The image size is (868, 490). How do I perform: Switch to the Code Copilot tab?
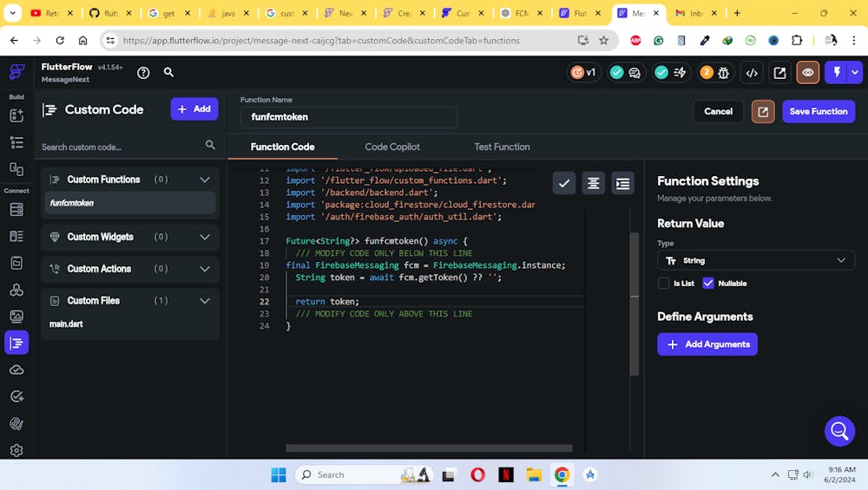[392, 147]
